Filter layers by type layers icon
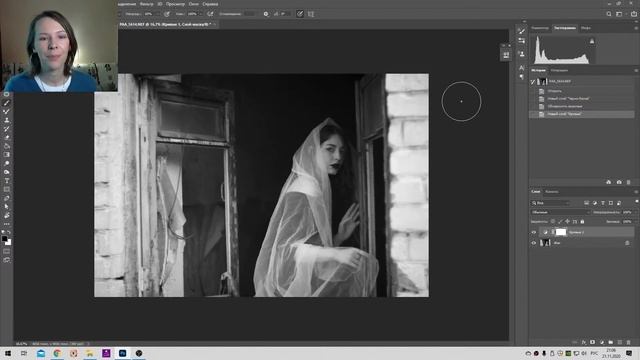The image size is (640, 360). 603,203
